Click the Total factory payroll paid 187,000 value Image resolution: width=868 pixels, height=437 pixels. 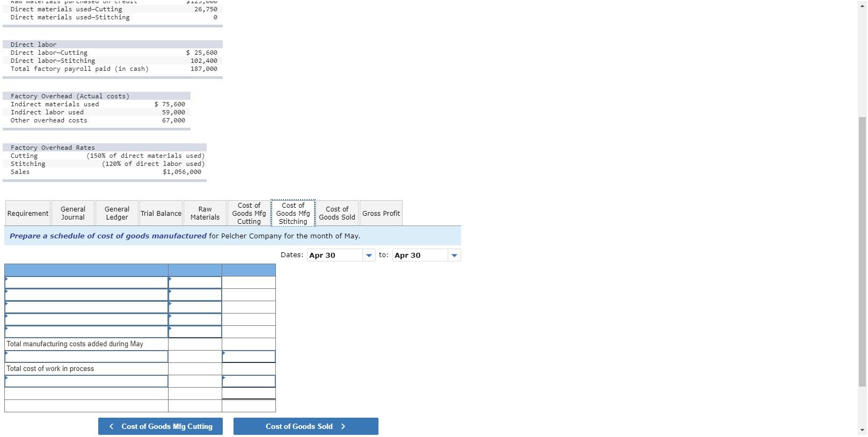coord(204,69)
